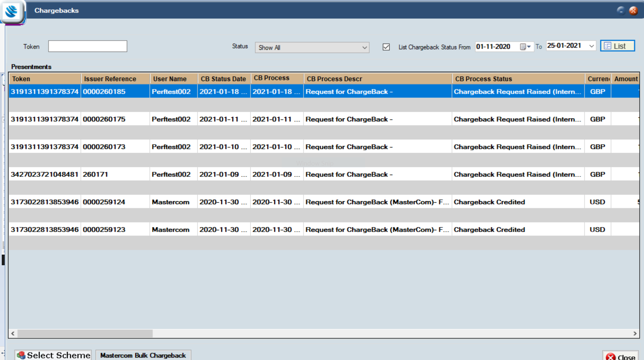Sort by the CB Status Date column header
The height and width of the screenshot is (360, 644).
tap(224, 79)
